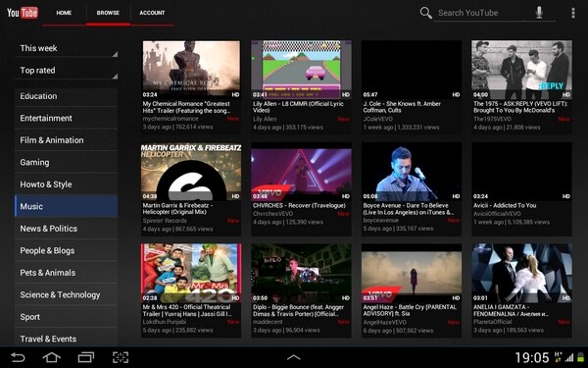Open J. Cole She Knows thumbnail
Image resolution: width=588 pixels, height=368 pixels.
tap(412, 70)
